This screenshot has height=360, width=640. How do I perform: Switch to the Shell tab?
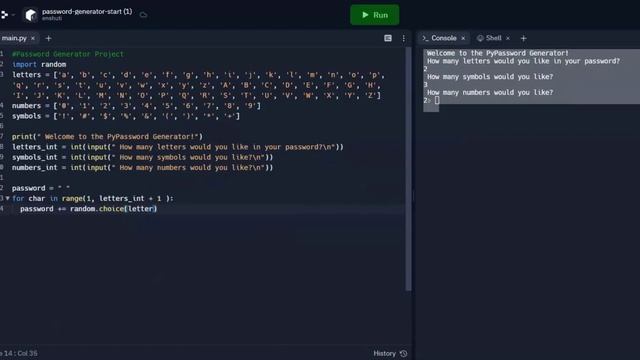(x=493, y=38)
